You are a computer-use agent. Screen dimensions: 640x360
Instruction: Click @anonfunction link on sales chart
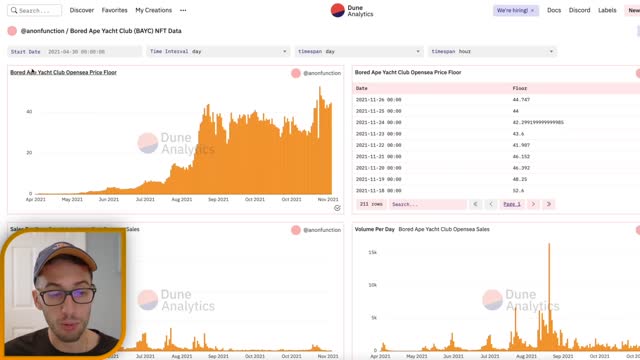(x=322, y=230)
